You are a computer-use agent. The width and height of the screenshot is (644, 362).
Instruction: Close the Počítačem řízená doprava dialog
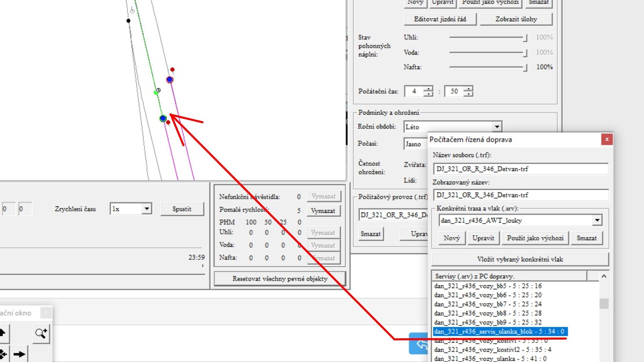click(607, 139)
